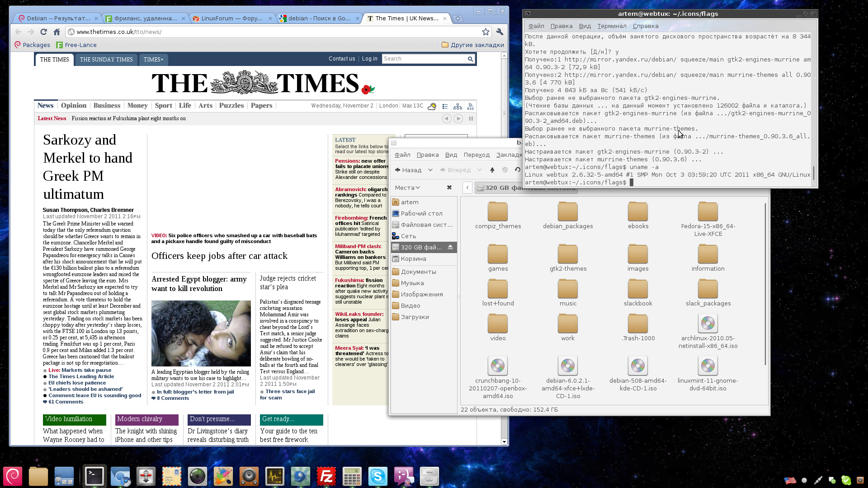Open Файл menu in file manager
Image resolution: width=868 pixels, height=488 pixels.
(402, 155)
